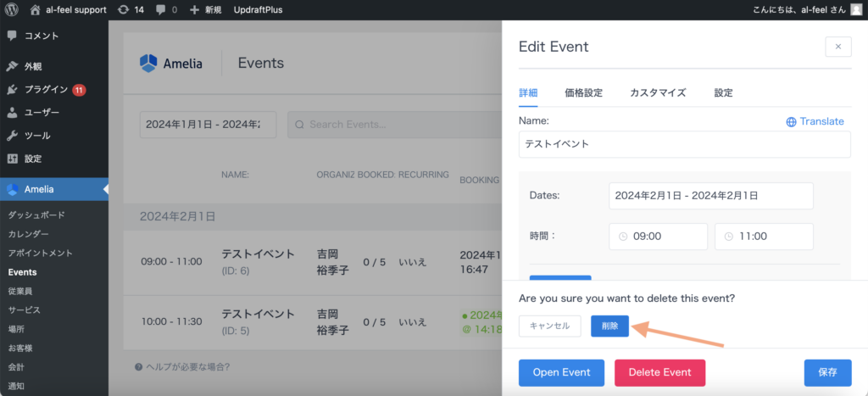The height and width of the screenshot is (396, 868).
Task: Open the 設定 tab in Edit Event
Action: click(x=723, y=92)
